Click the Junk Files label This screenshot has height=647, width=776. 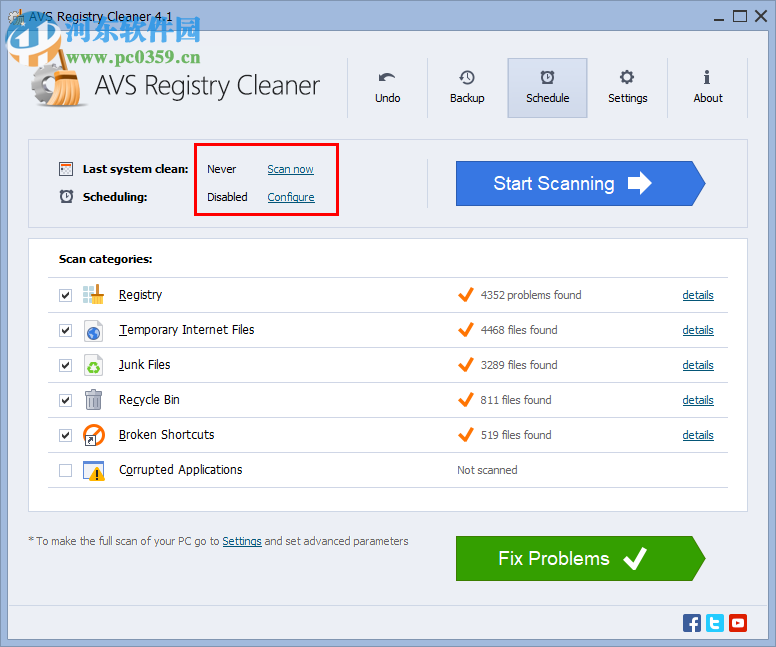[145, 365]
